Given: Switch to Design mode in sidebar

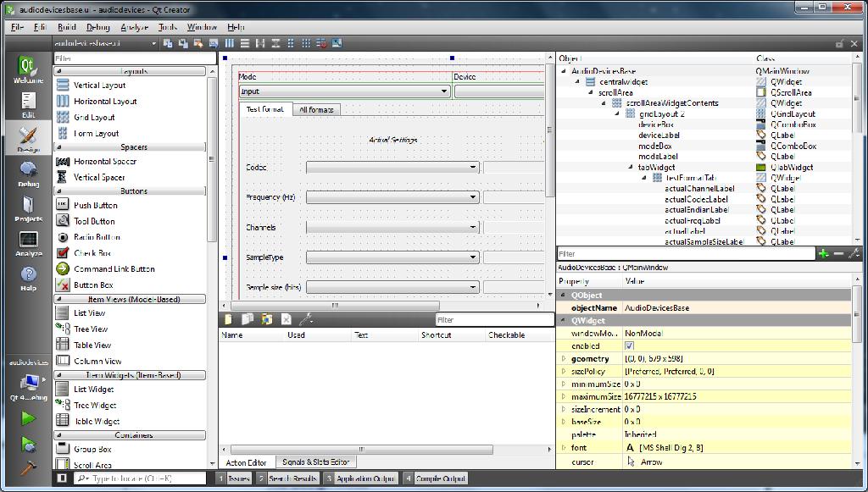Looking at the screenshot, I should (x=28, y=139).
